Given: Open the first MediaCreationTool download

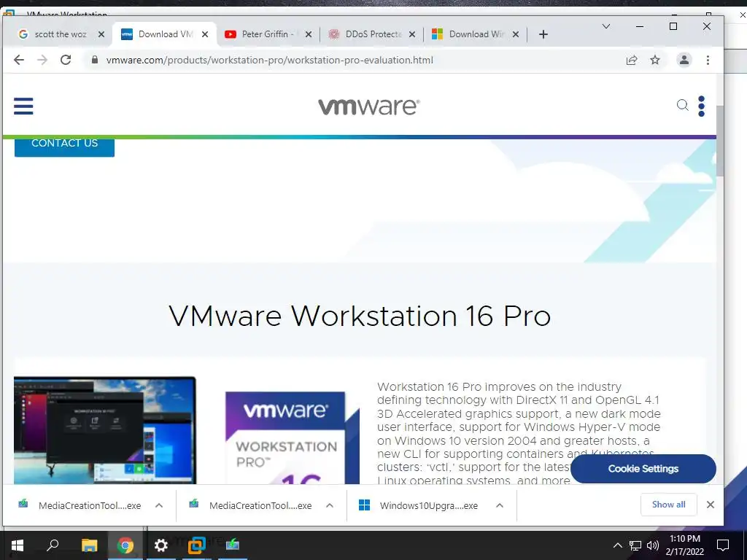Looking at the screenshot, I should (80, 505).
